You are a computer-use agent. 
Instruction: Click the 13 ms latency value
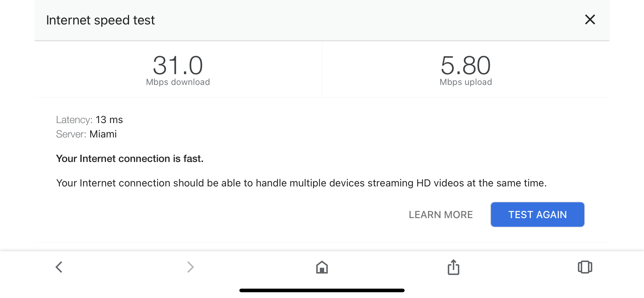tap(109, 119)
